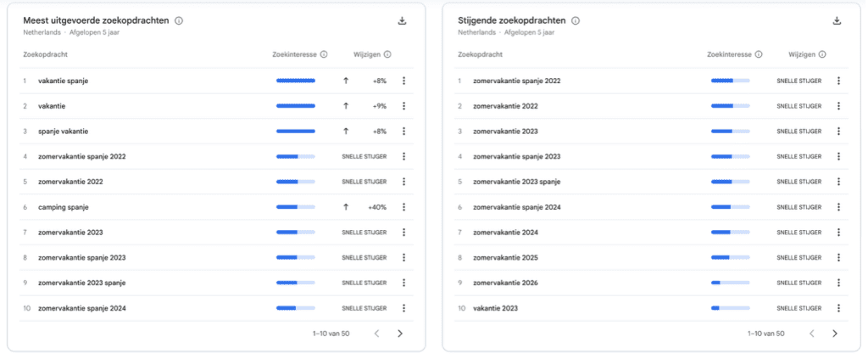This screenshot has height=359, width=868.
Task: Open more options for row 2 vakantie
Action: pyautogui.click(x=404, y=106)
